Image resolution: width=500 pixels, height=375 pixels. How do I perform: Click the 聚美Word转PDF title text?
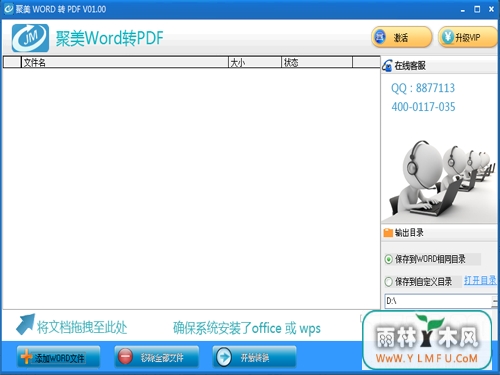click(109, 38)
